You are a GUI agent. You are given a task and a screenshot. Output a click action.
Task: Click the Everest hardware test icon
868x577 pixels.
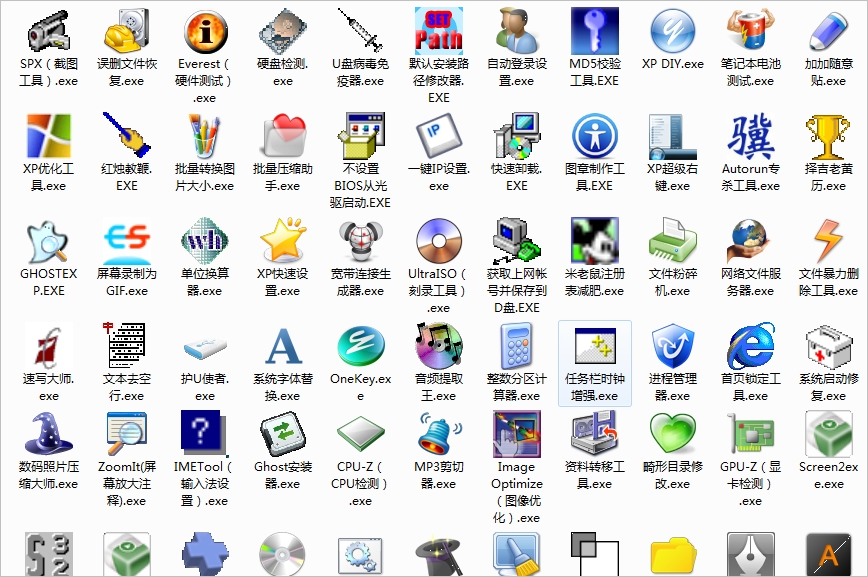[205, 31]
